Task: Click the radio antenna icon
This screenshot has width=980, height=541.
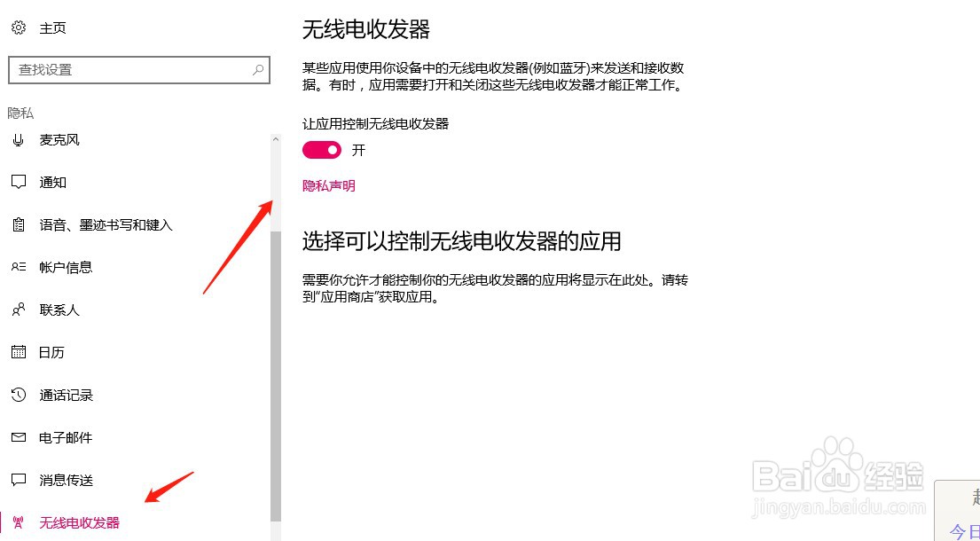Action: click(x=19, y=522)
